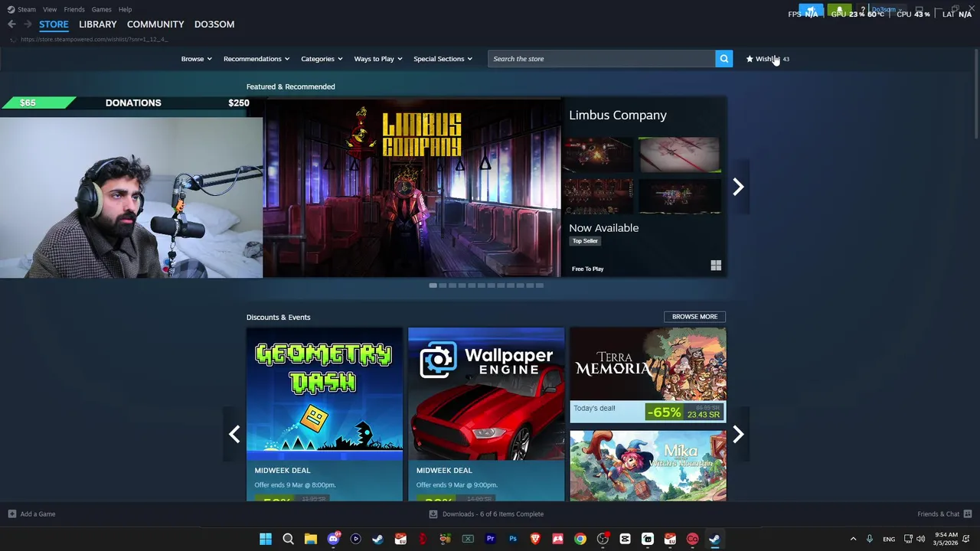Image resolution: width=980 pixels, height=551 pixels.
Task: Open Adobe Photoshop from the taskbar
Action: pos(513,539)
